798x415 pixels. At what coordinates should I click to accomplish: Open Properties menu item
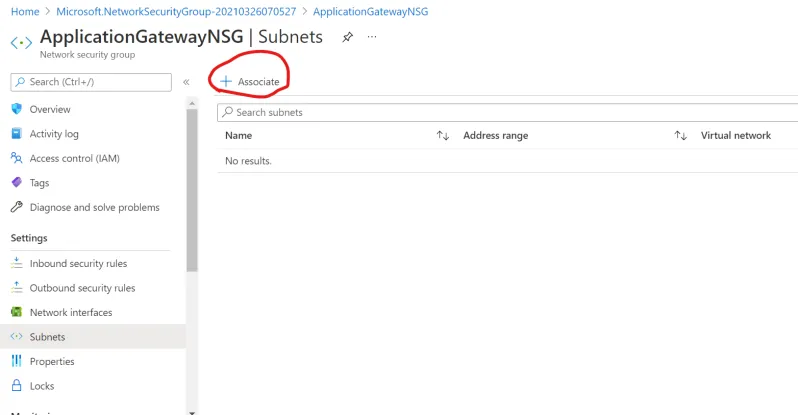(x=52, y=361)
